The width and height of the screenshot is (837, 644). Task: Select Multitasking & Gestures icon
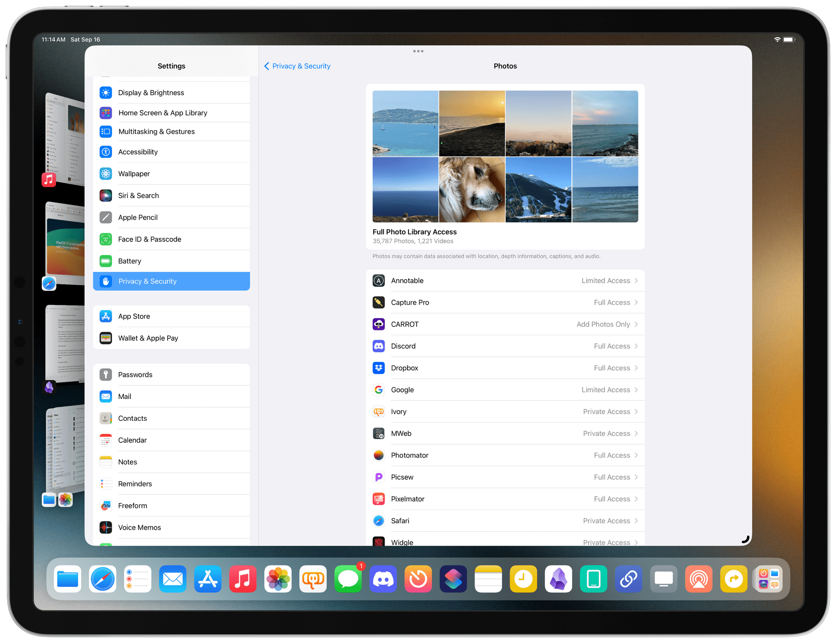click(106, 132)
